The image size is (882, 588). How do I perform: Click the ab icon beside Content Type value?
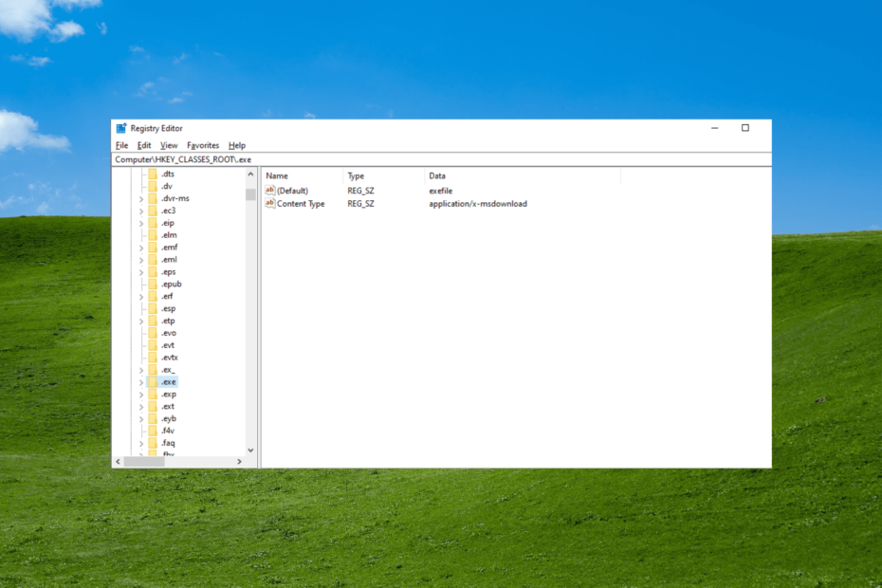pyautogui.click(x=268, y=203)
